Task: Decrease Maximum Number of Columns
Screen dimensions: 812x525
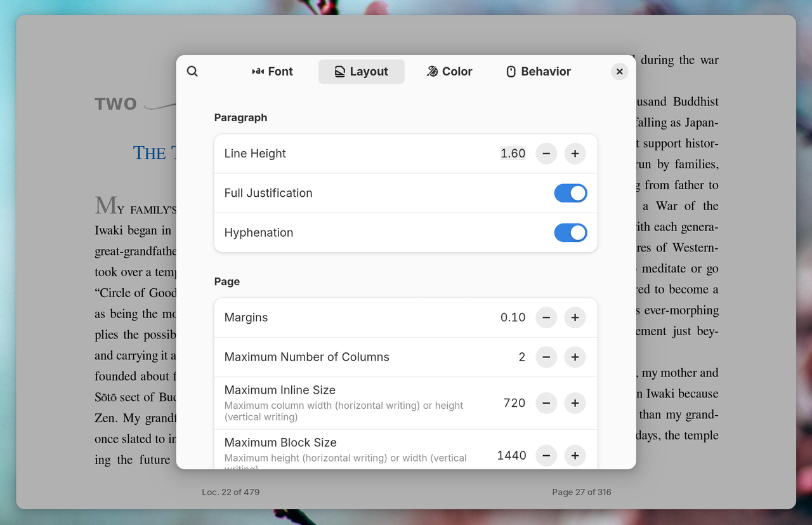Action: (x=546, y=357)
